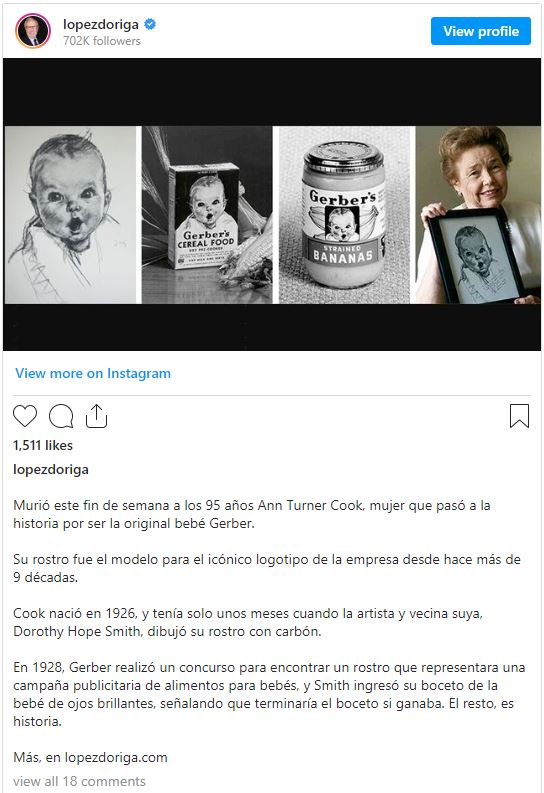Click the caption paragraph about Ann Turner Cook
The height and width of the screenshot is (793, 544).
(252, 514)
